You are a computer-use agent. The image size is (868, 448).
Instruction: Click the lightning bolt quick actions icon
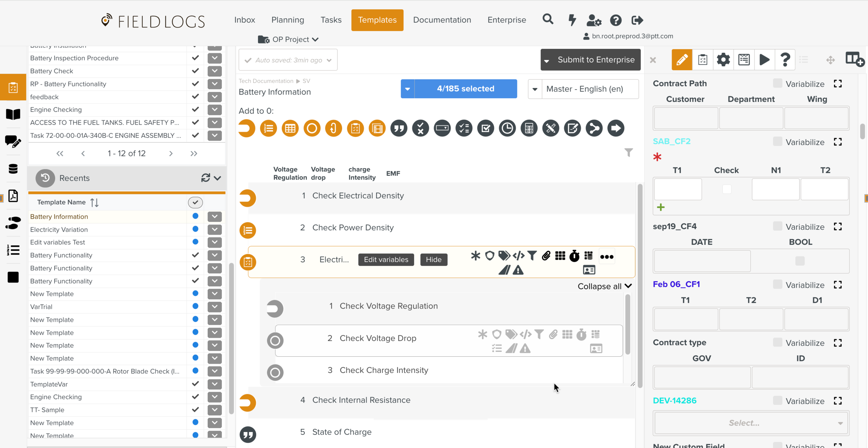(x=572, y=20)
